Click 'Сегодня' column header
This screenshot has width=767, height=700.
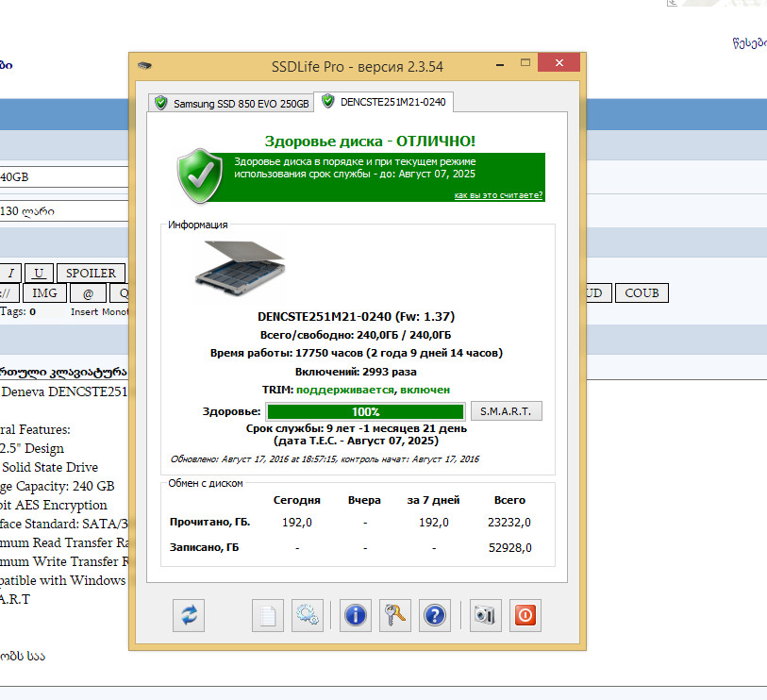(x=296, y=500)
